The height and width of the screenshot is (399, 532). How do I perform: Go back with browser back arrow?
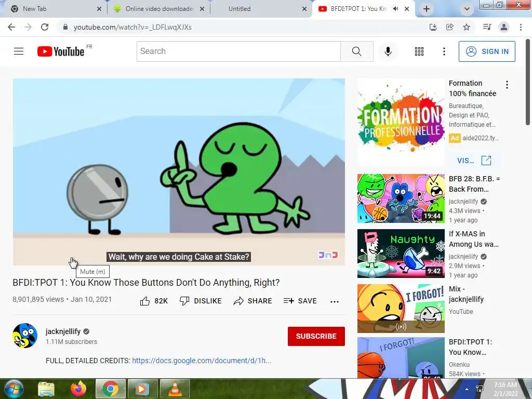click(x=11, y=27)
